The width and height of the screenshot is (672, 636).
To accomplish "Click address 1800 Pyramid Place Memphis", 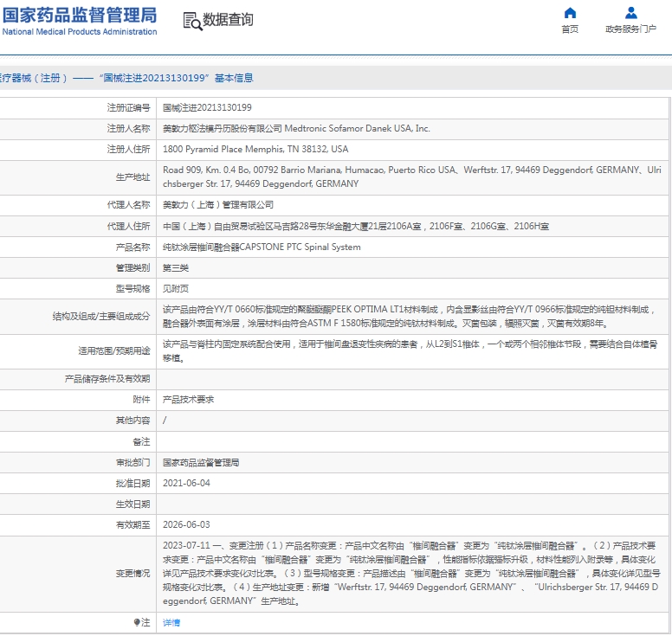I will point(255,149).
